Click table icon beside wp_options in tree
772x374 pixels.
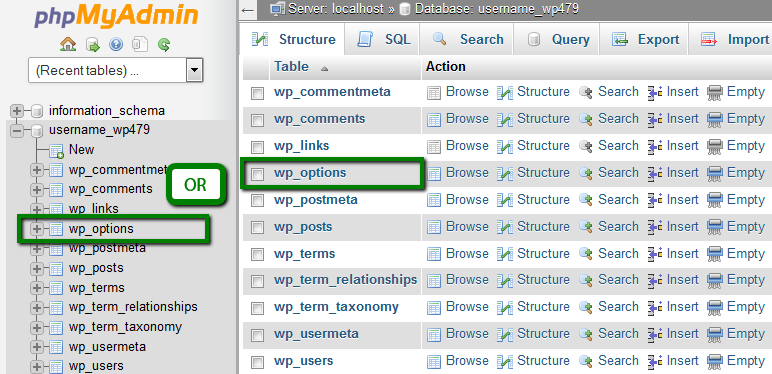(56, 229)
